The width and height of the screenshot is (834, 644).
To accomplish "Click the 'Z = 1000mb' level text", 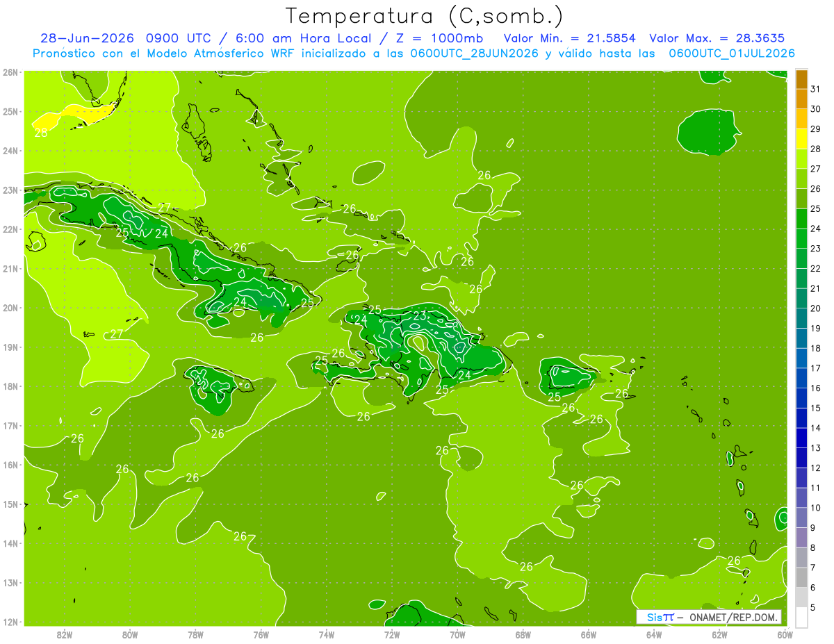I will [439, 38].
